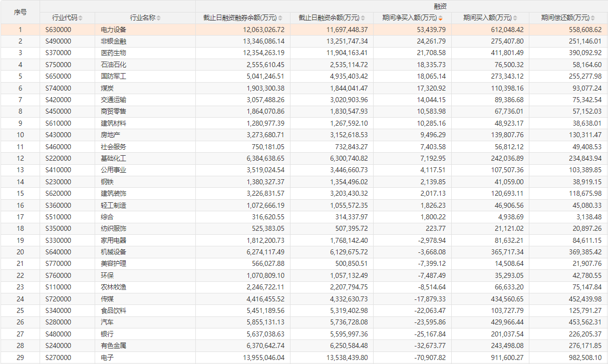The image size is (608, 364).
Task: Sort table by 截止日融资融券余额 sort icon
Action: pyautogui.click(x=280, y=18)
